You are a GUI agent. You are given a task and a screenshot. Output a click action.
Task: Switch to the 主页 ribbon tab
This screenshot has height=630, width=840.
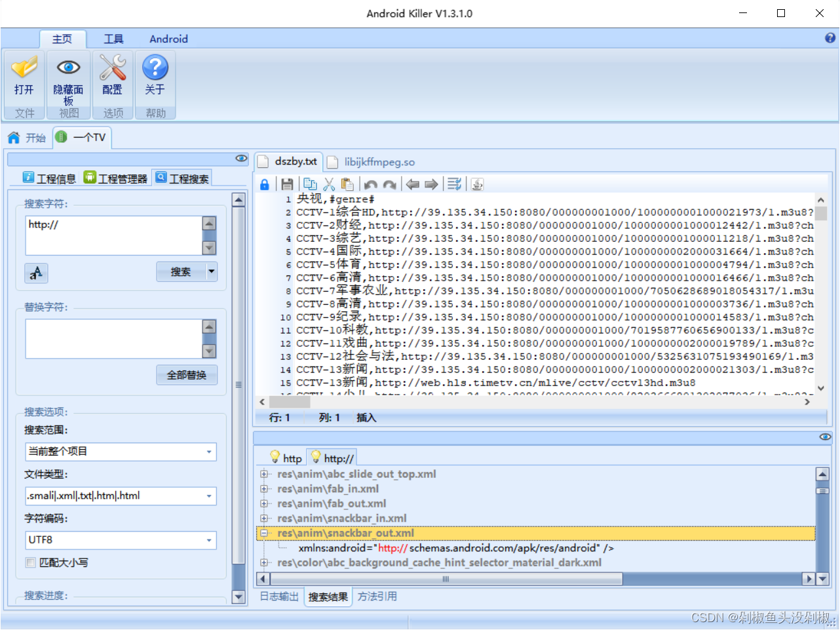click(x=62, y=39)
